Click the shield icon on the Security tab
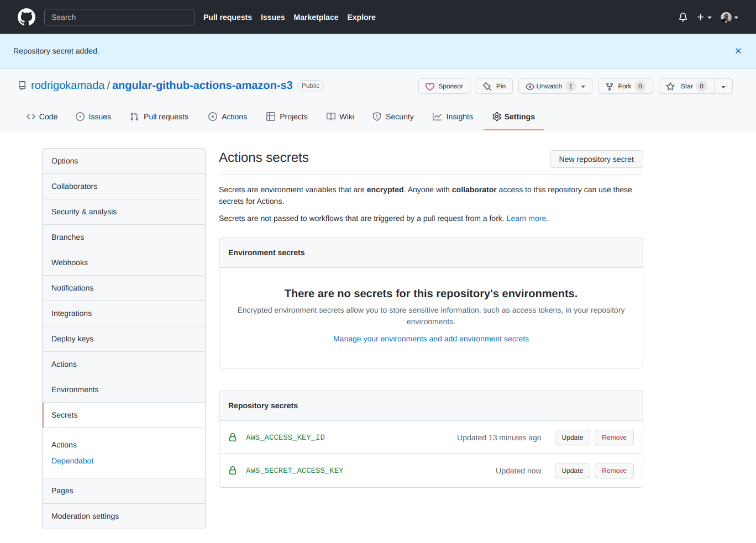Screen dimensions: 756x543 pyautogui.click(x=377, y=117)
